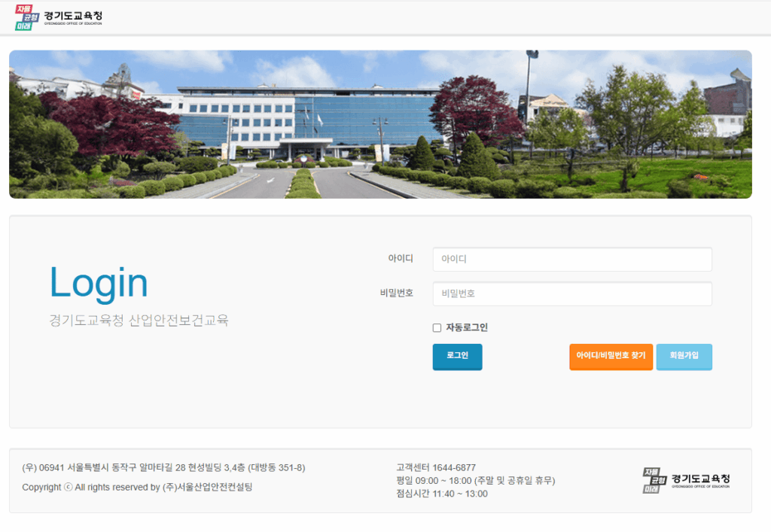Click the 자동로그인 label text
The height and width of the screenshot is (532, 771).
click(467, 327)
